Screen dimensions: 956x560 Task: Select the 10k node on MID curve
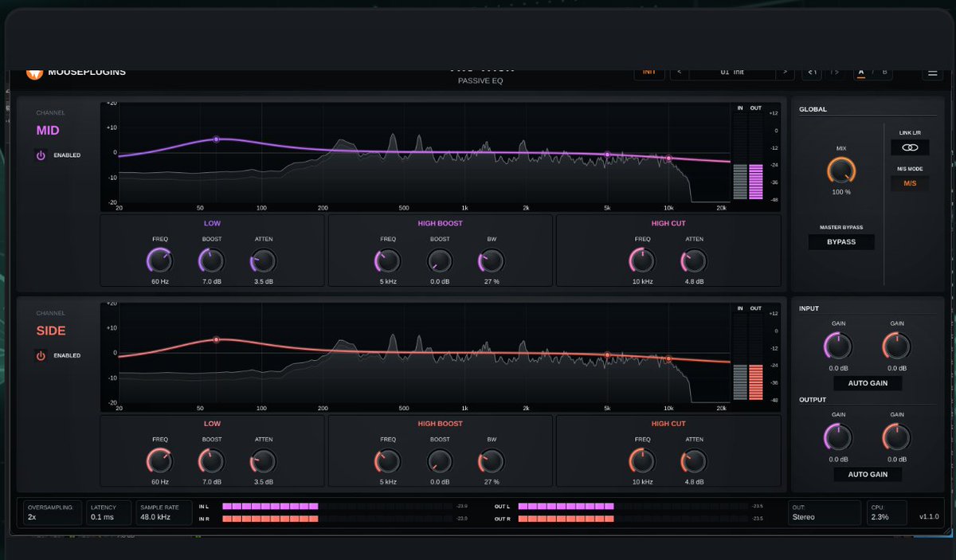[x=669, y=159]
